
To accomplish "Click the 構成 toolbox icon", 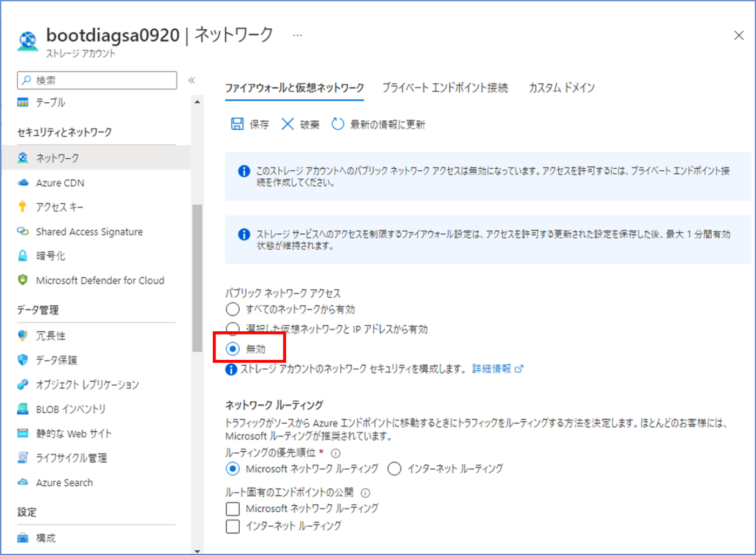I will click(x=23, y=538).
